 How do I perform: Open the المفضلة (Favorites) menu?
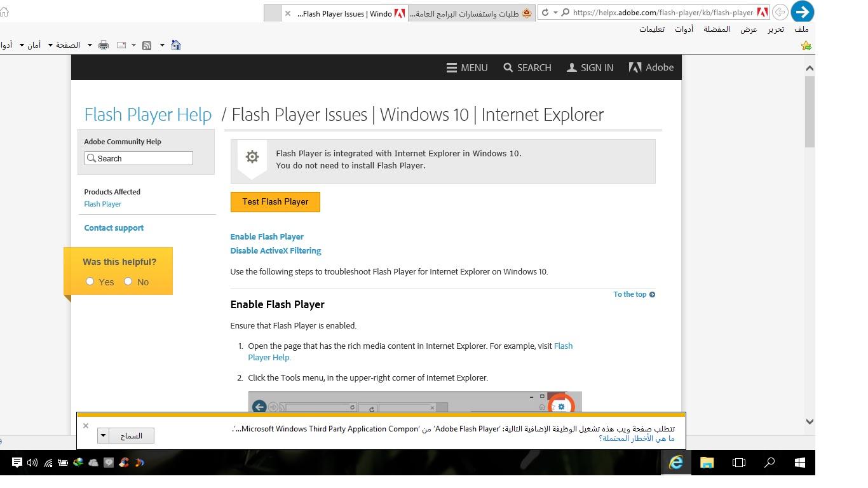click(x=716, y=29)
